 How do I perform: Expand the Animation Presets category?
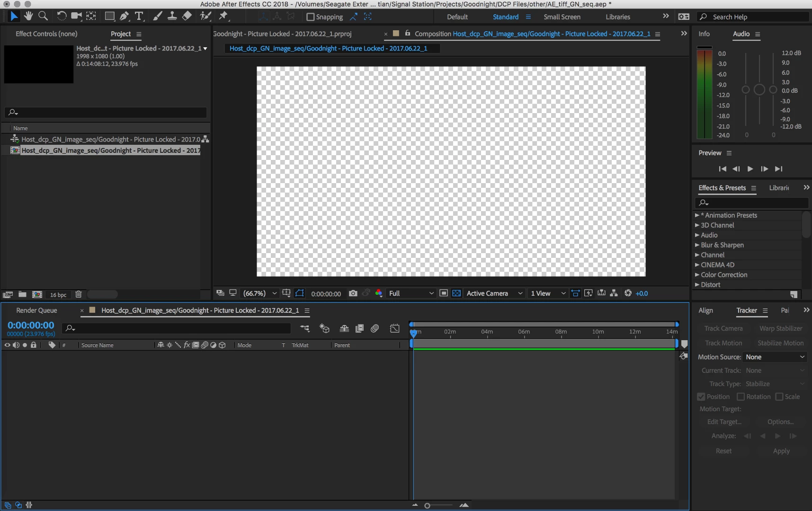point(697,215)
